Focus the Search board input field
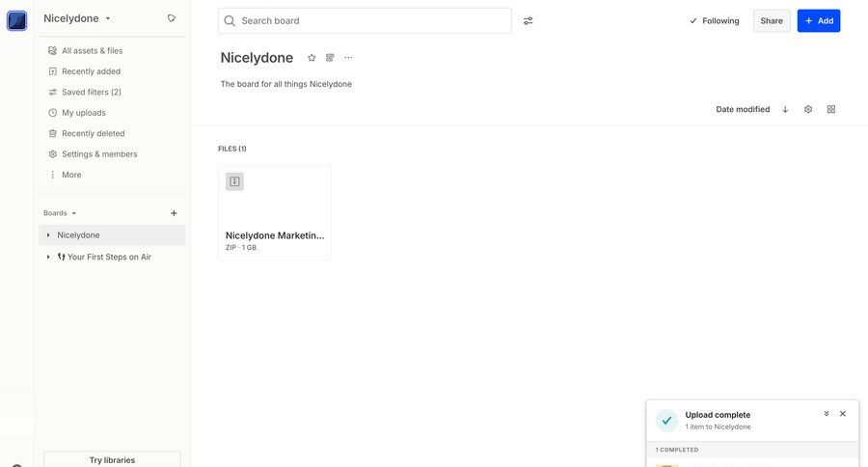This screenshot has width=868, height=467. point(365,21)
